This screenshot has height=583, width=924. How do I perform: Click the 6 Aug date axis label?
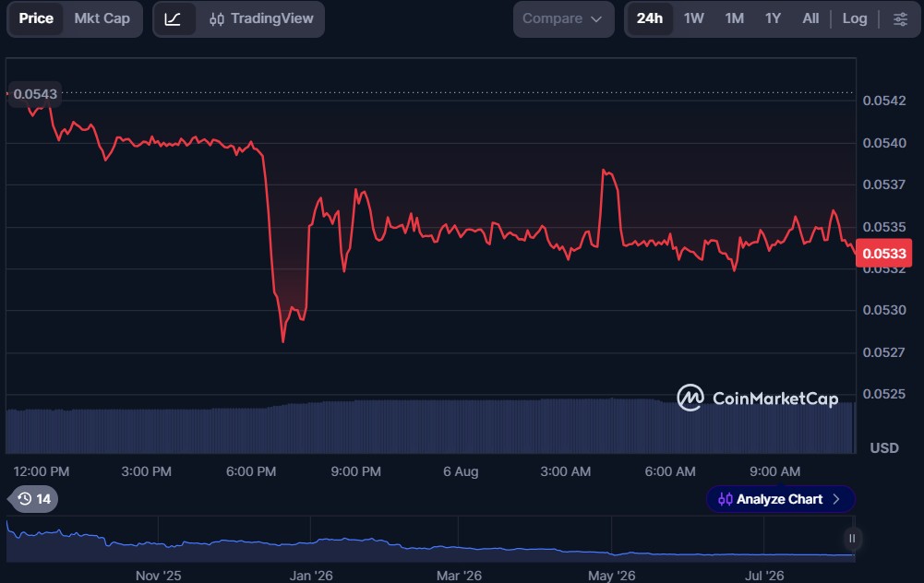point(461,471)
